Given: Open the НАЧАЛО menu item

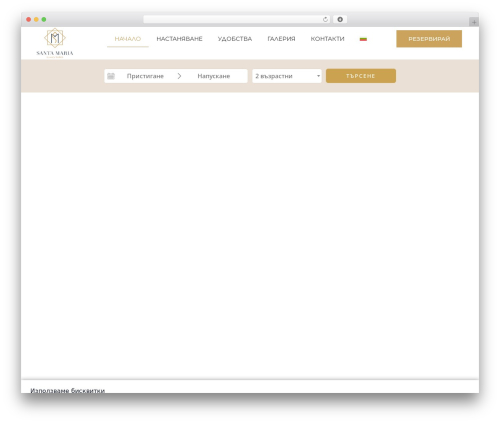Looking at the screenshot, I should 128,39.
